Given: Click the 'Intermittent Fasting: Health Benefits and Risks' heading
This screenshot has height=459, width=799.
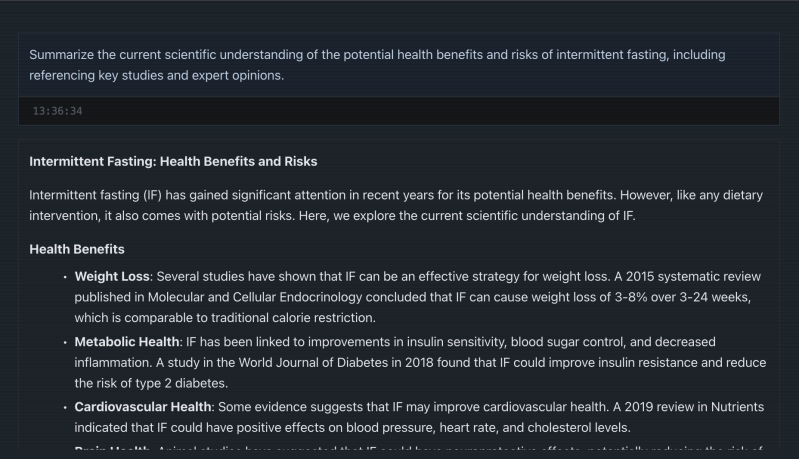Looking at the screenshot, I should tap(173, 161).
